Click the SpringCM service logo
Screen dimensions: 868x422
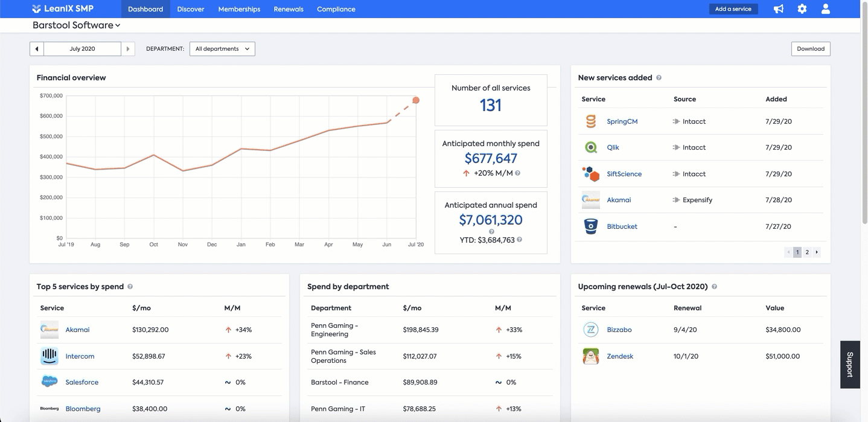pos(591,121)
